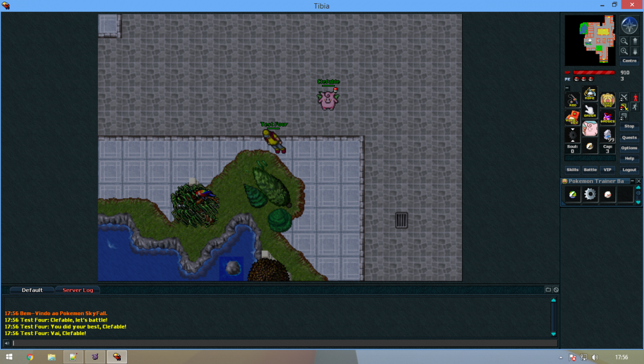Open the Skills panel
The width and height of the screenshot is (644, 364).
[x=573, y=170]
